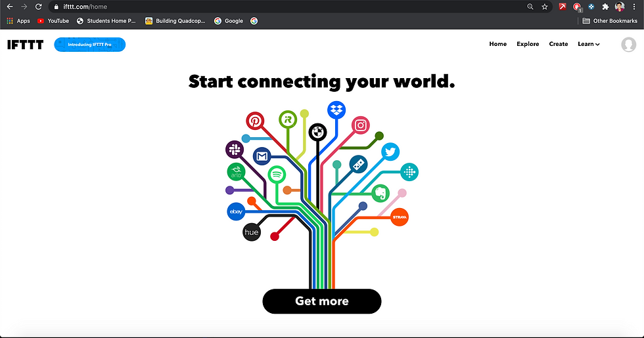
Task: Click the unlabeled Google icon bookmark
Action: click(x=254, y=21)
